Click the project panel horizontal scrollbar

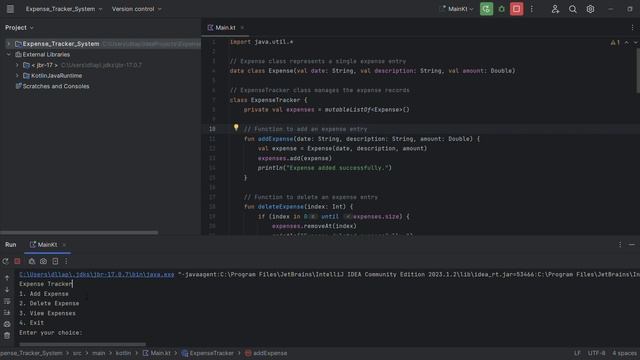click(x=79, y=233)
